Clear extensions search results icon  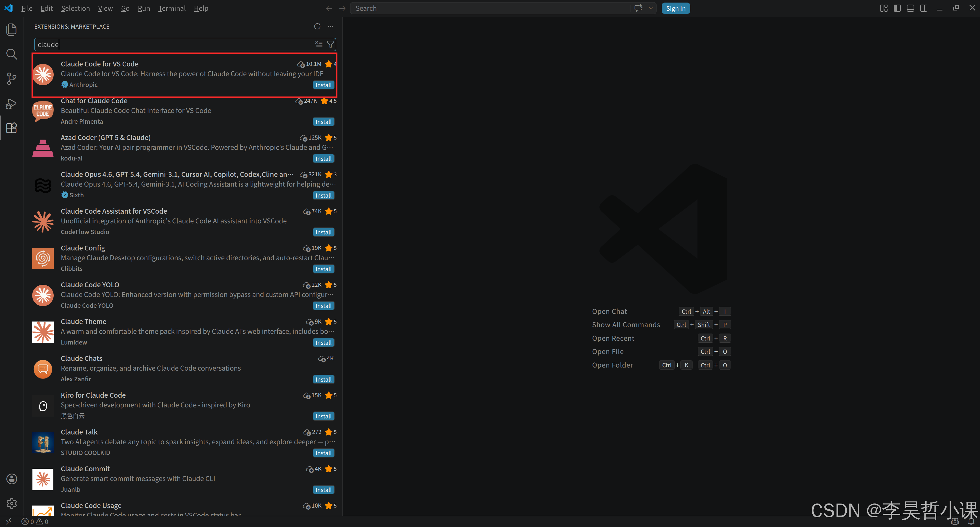tap(319, 44)
